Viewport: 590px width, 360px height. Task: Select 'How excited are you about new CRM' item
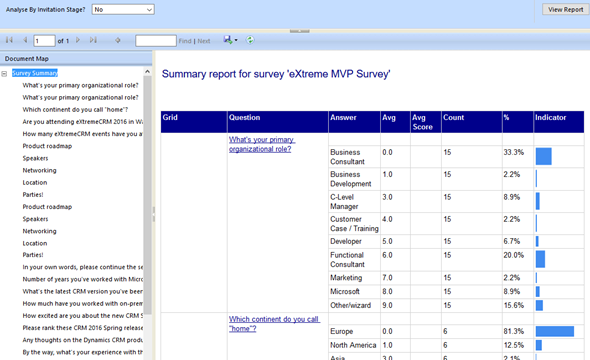click(82, 316)
